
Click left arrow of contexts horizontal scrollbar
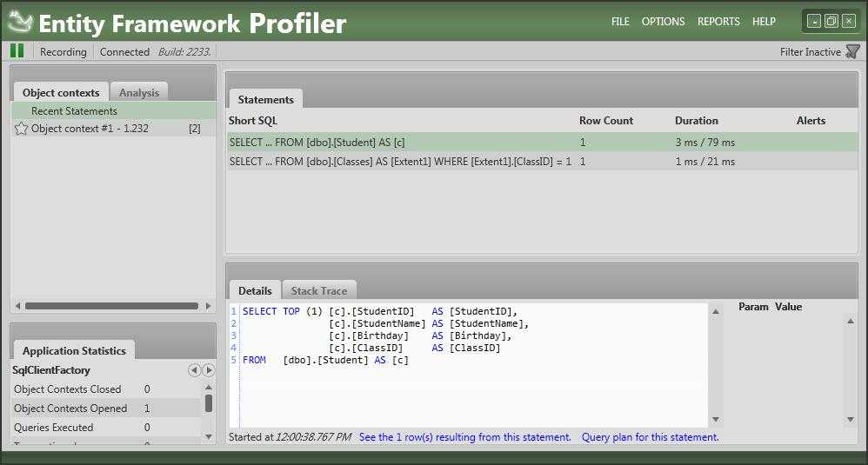[x=17, y=306]
